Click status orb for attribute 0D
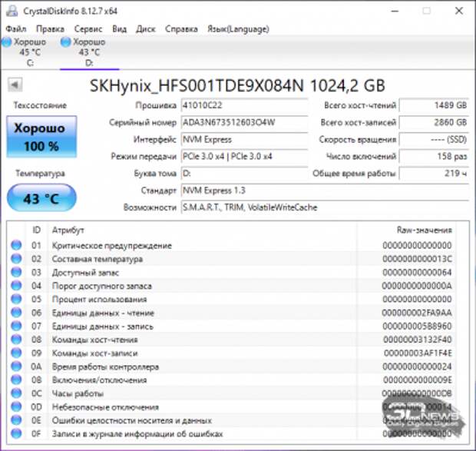This screenshot has height=451, width=476. pos(16,406)
